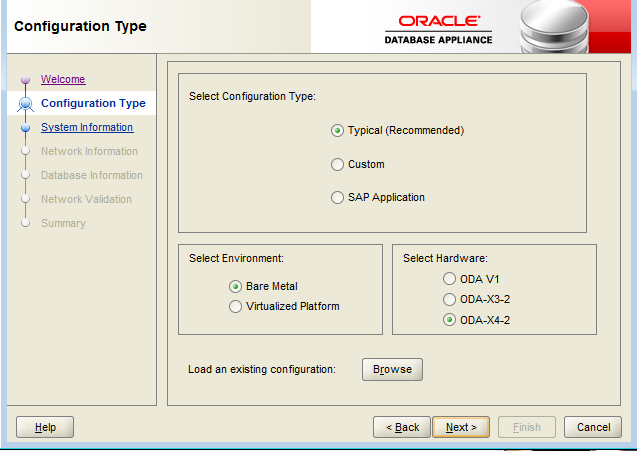637x451 pixels.
Task: Open the Help button
Action: click(45, 427)
